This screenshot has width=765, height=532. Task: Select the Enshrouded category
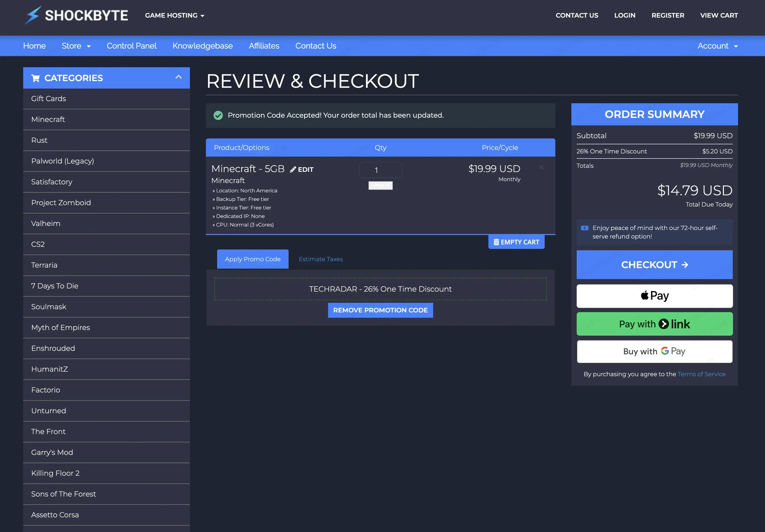tap(106, 348)
